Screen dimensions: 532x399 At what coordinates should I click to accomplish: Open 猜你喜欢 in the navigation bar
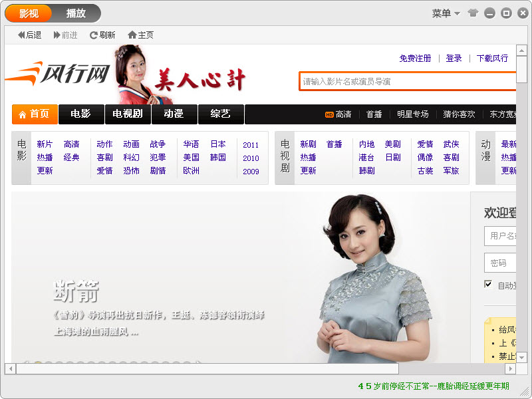pyautogui.click(x=459, y=114)
